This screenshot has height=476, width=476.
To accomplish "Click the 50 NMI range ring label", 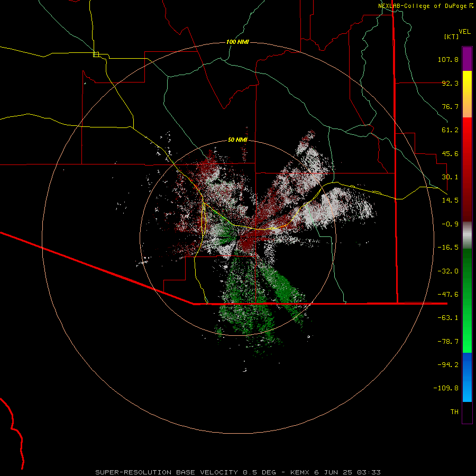I will coord(237,140).
